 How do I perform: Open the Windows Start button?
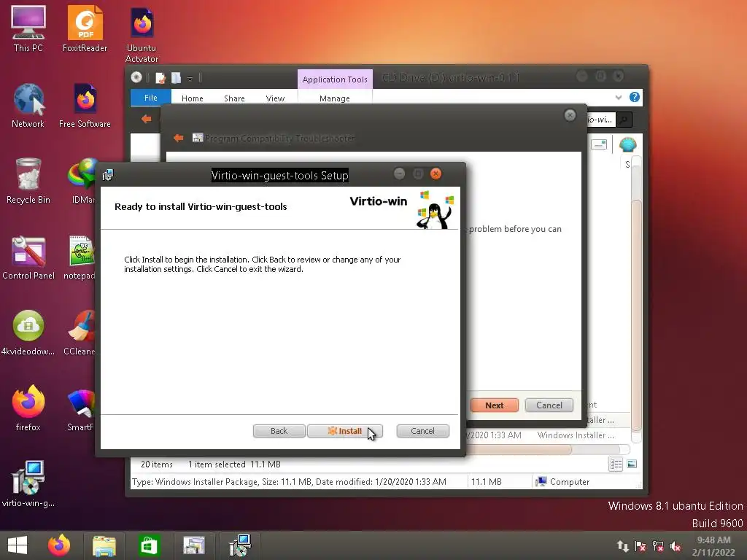click(18, 545)
